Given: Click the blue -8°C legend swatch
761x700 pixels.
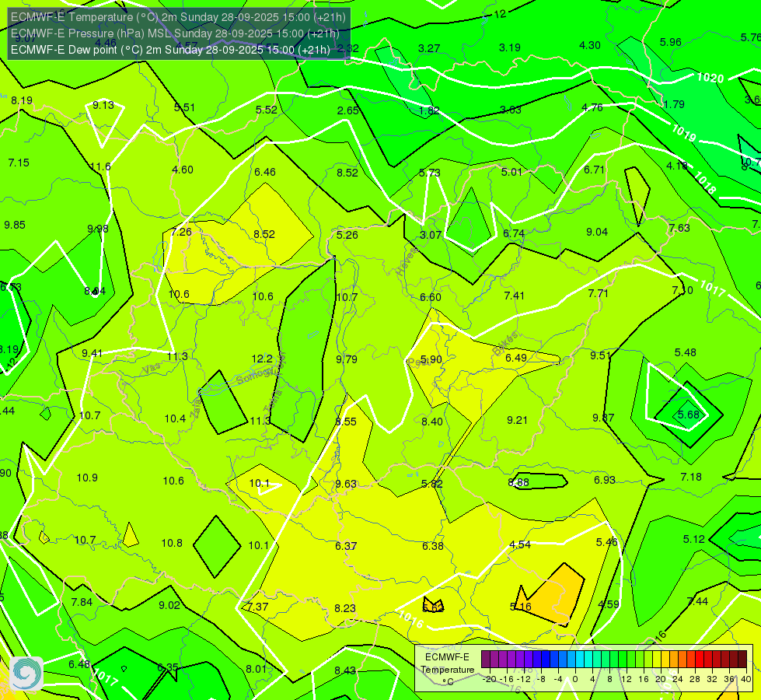Looking at the screenshot, I should (545, 660).
